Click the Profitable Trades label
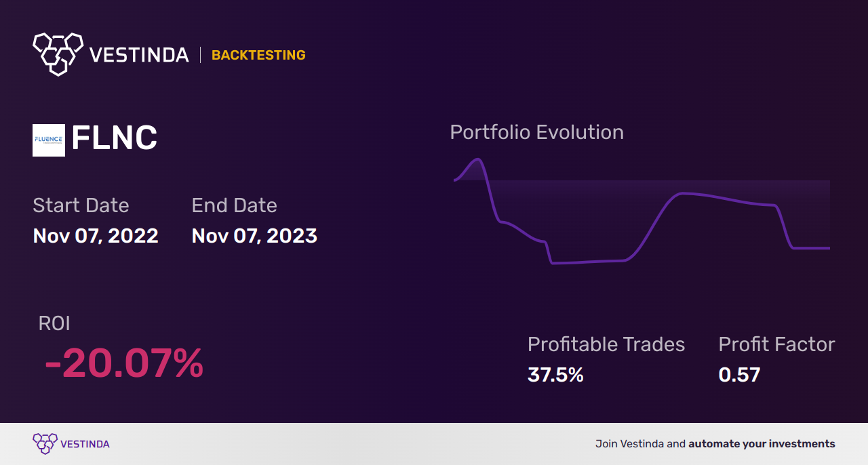 coord(606,344)
